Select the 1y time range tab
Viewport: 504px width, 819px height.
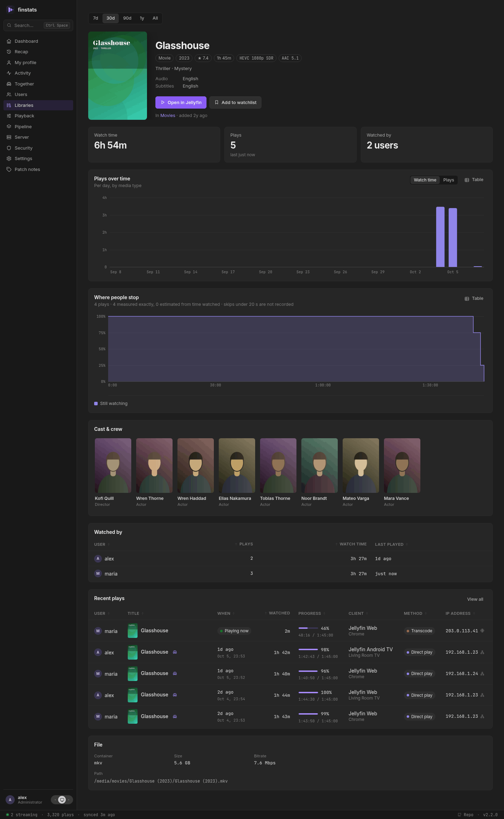click(x=142, y=18)
